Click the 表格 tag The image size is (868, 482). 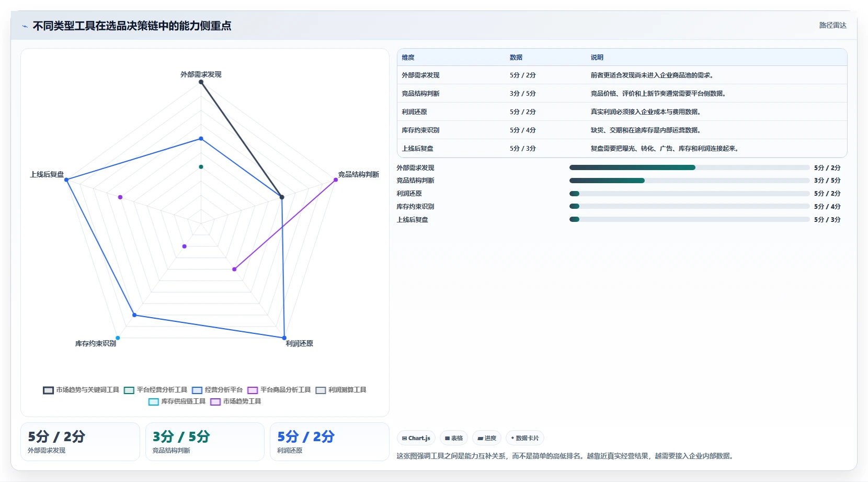click(454, 438)
